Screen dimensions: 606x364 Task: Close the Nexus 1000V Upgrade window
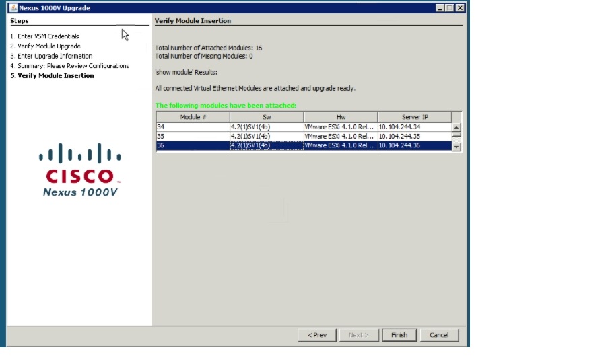[x=460, y=7]
